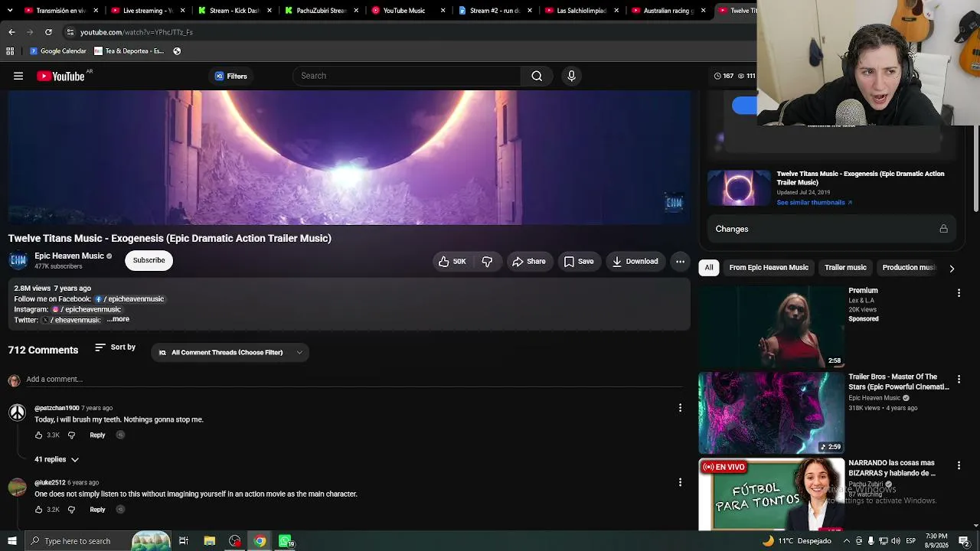Viewport: 980px width, 551px height.
Task: Go back to the previous page
Action: coord(11,32)
